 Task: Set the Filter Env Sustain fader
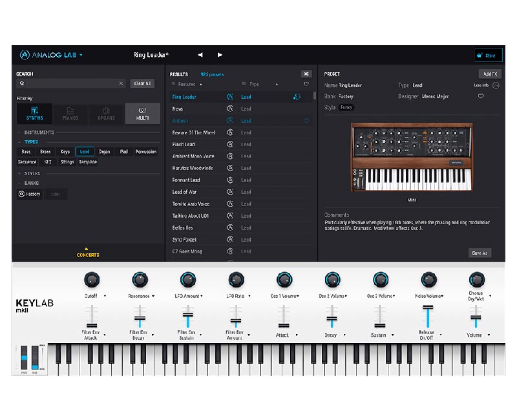[188, 315]
